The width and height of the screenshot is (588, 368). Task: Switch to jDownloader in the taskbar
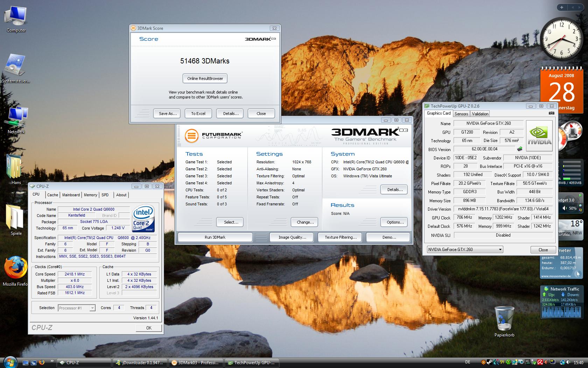(140, 363)
